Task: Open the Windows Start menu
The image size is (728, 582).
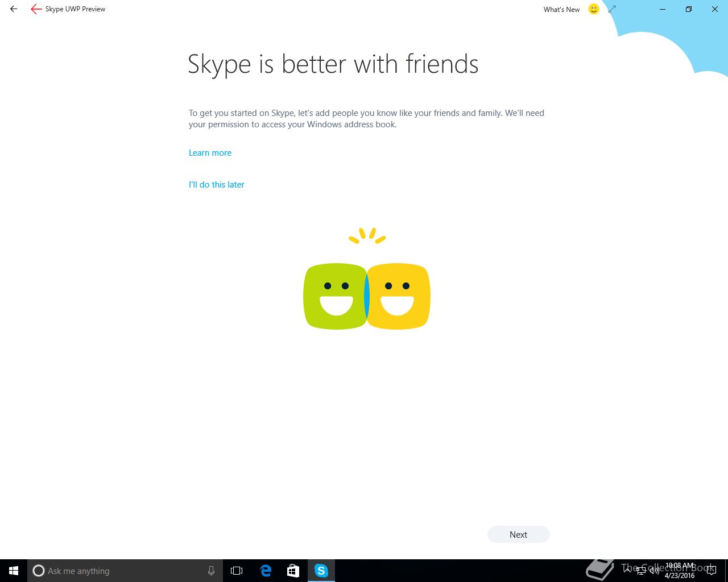Action: [x=14, y=571]
